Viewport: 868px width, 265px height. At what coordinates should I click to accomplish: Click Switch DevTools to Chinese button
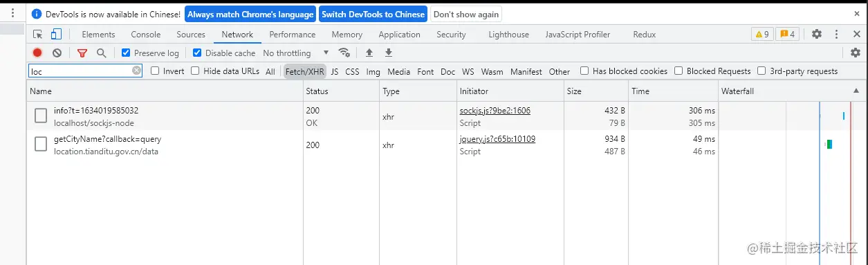point(373,14)
